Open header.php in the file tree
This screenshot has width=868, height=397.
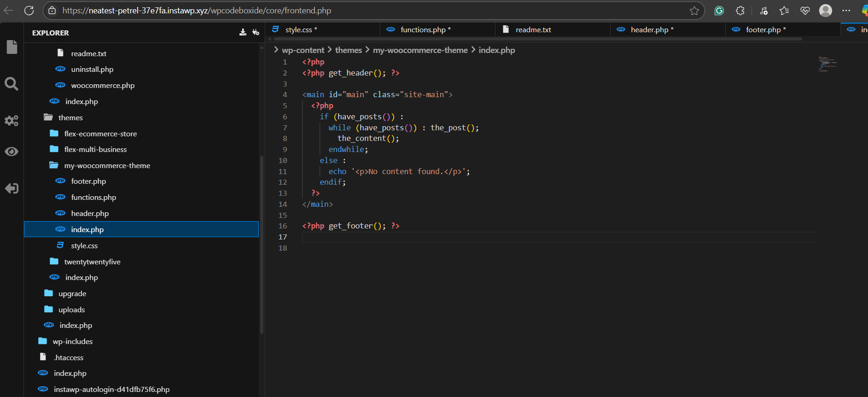pyautogui.click(x=90, y=213)
